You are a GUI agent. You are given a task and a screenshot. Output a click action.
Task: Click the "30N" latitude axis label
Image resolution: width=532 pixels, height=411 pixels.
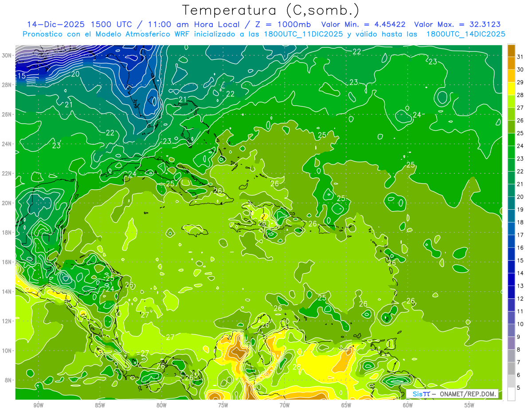pyautogui.click(x=7, y=55)
